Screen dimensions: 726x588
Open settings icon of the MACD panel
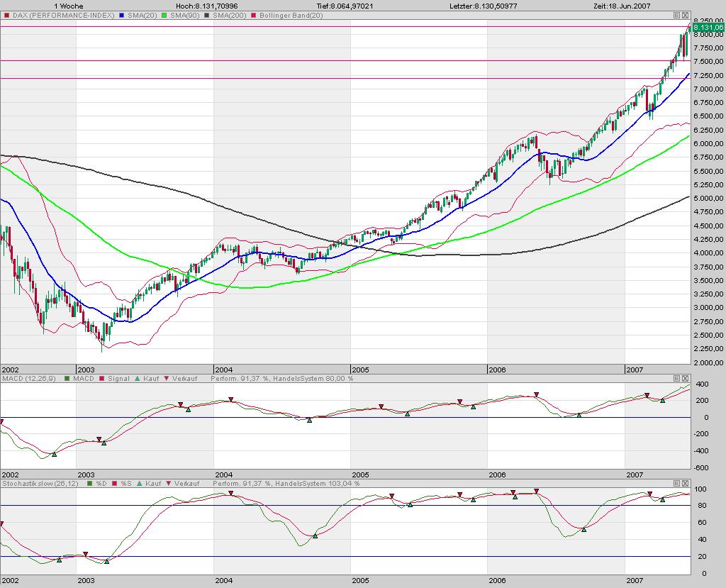click(x=676, y=378)
